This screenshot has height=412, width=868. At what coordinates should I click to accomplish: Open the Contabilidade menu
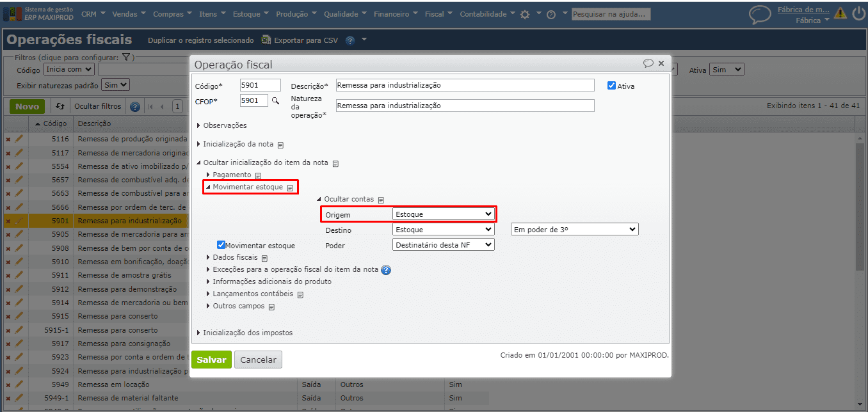(x=487, y=14)
